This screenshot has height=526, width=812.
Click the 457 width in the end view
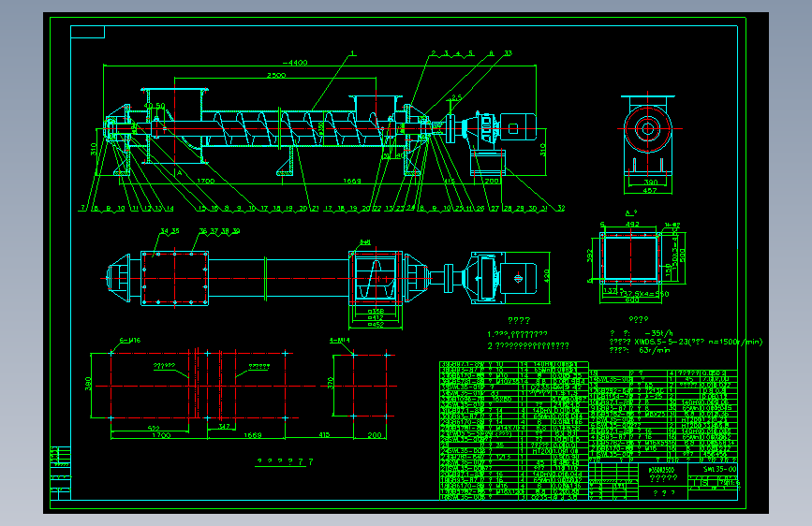pos(649,191)
